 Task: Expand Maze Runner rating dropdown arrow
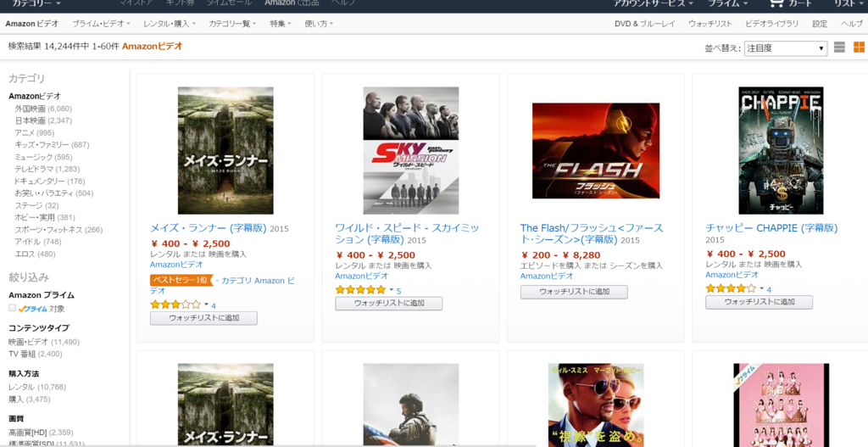207,305
